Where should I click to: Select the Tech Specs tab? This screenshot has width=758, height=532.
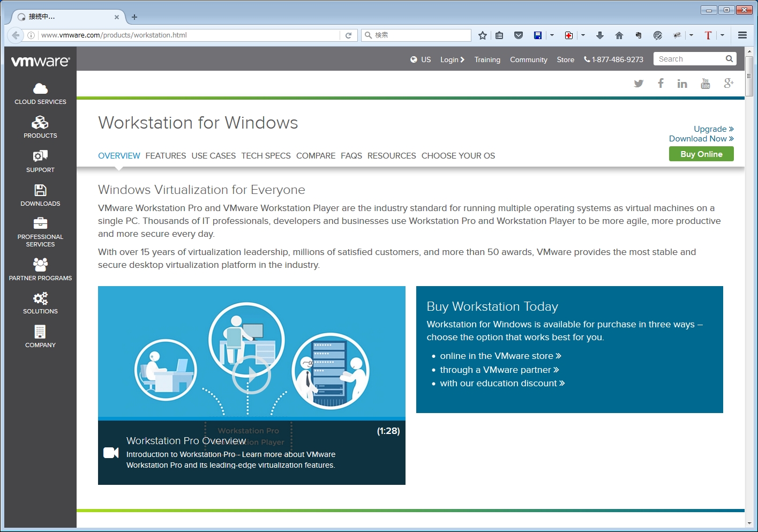[266, 156]
